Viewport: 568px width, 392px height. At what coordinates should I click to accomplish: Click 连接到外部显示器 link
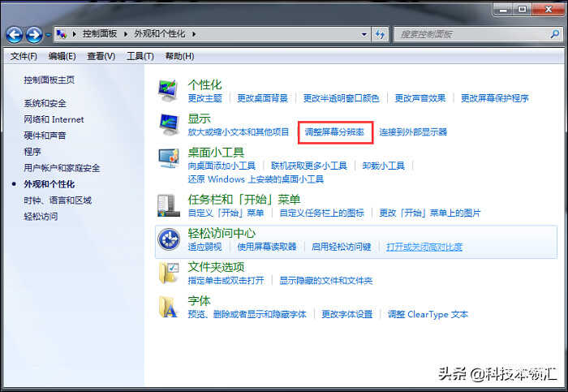pyautogui.click(x=413, y=131)
